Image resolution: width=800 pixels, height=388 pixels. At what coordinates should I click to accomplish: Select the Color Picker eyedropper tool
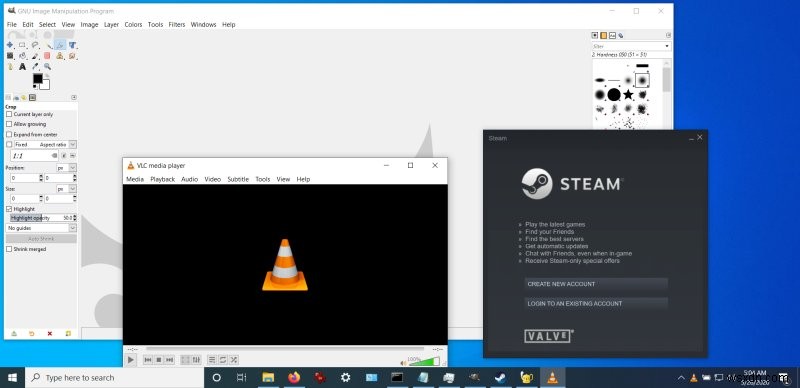pos(35,66)
